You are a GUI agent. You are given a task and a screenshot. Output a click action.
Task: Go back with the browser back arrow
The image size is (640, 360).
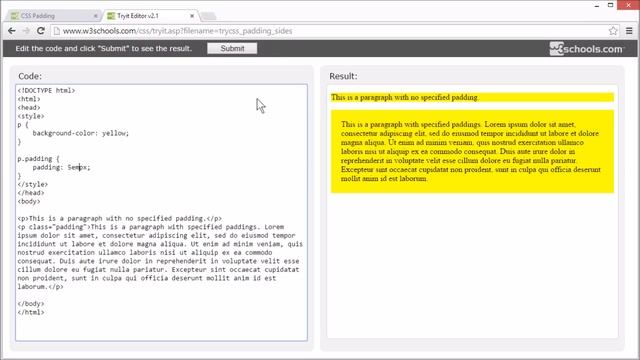[x=12, y=31]
